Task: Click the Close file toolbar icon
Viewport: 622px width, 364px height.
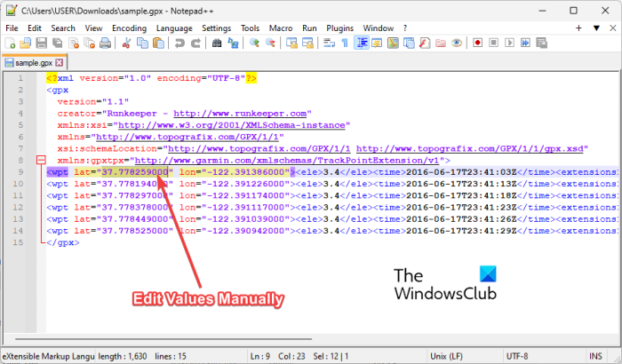Action: (74, 43)
